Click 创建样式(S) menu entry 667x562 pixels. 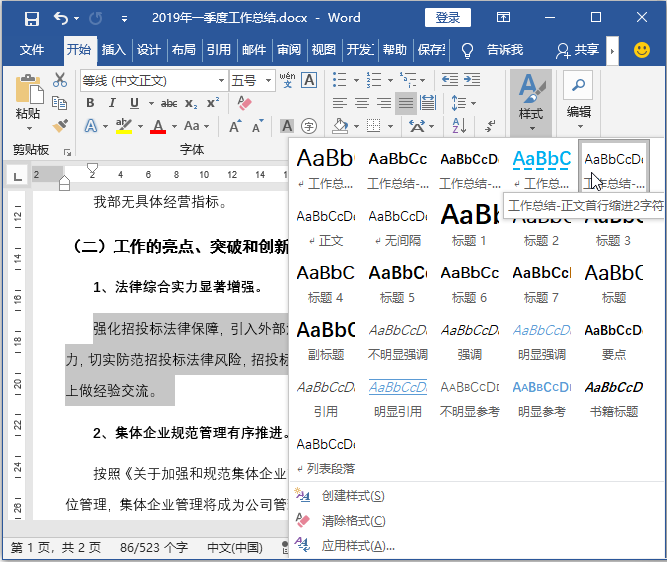(353, 496)
